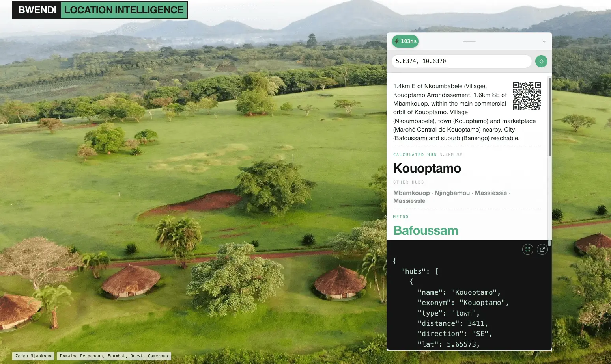Select the Massiessle hub

(x=409, y=201)
